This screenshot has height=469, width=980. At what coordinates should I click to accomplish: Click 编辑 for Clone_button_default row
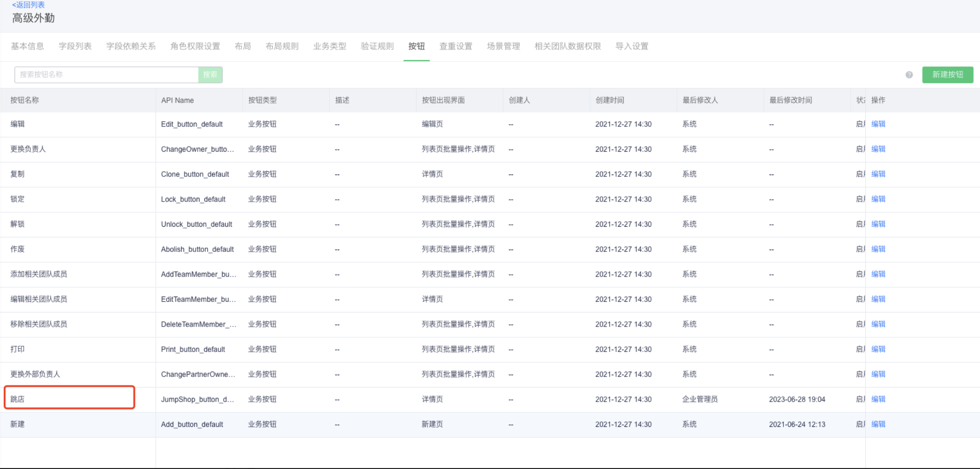[878, 174]
